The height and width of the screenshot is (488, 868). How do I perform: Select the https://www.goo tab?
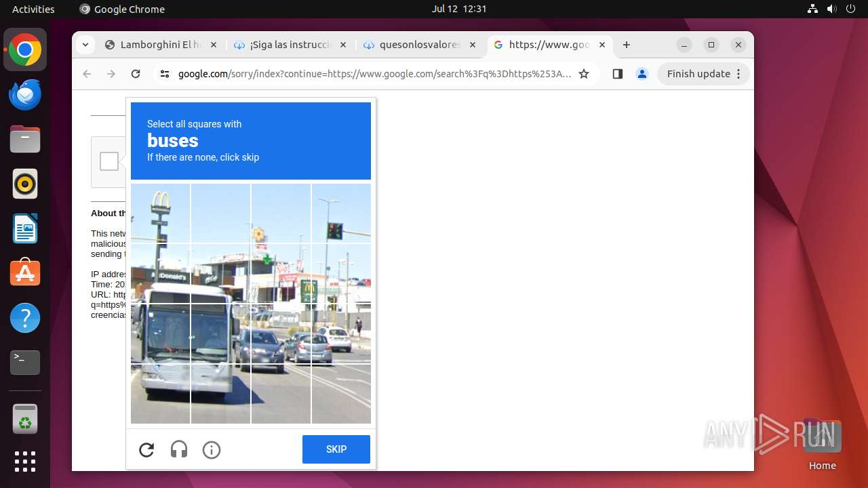point(549,45)
